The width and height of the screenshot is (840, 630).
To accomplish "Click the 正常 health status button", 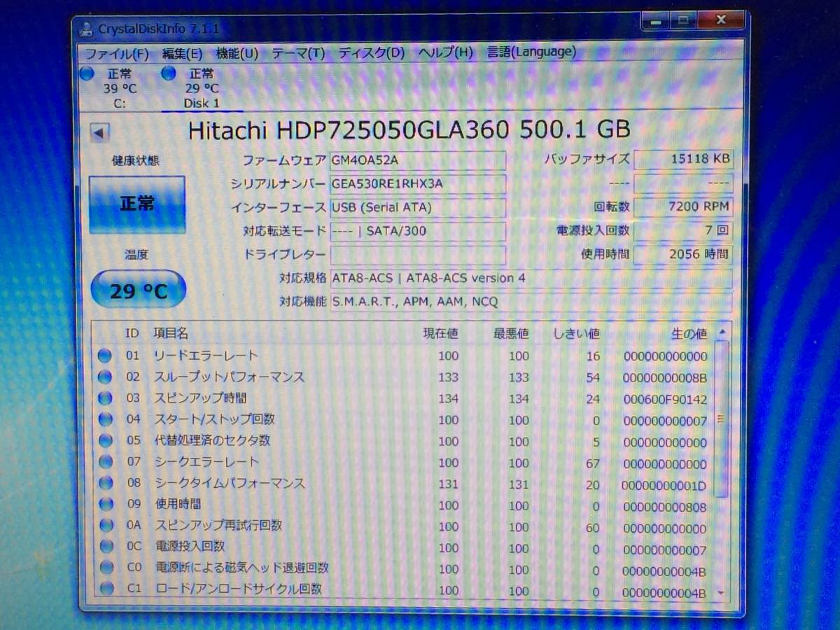I will [137, 204].
